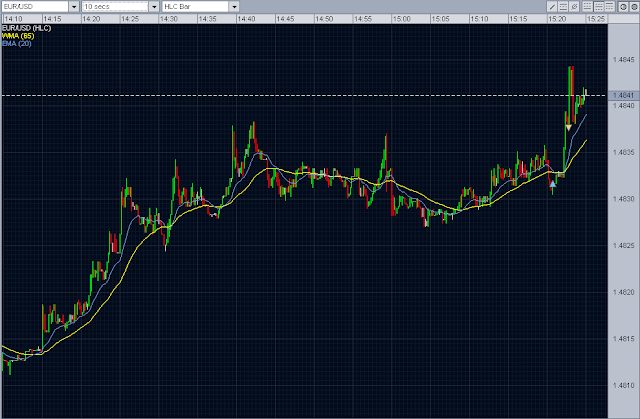The image size is (640, 419).
Task: Click the orange down-triangle trade marker
Action: click(x=569, y=128)
